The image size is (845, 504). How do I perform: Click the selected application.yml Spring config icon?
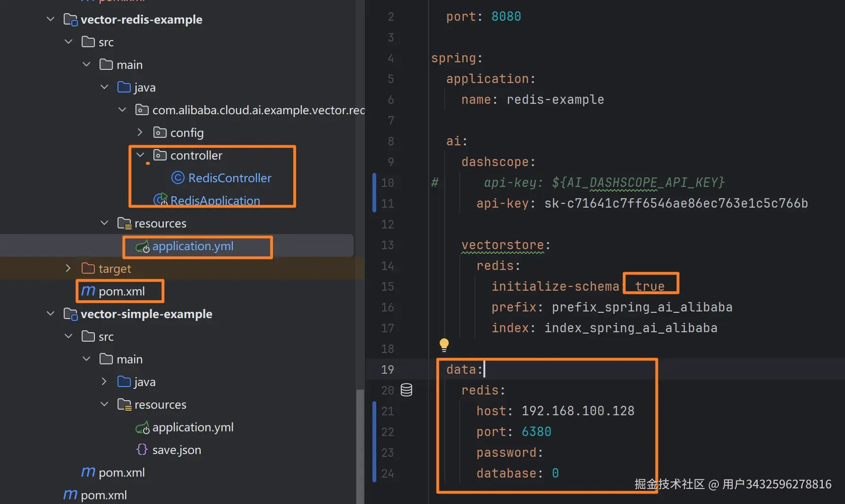pos(142,246)
